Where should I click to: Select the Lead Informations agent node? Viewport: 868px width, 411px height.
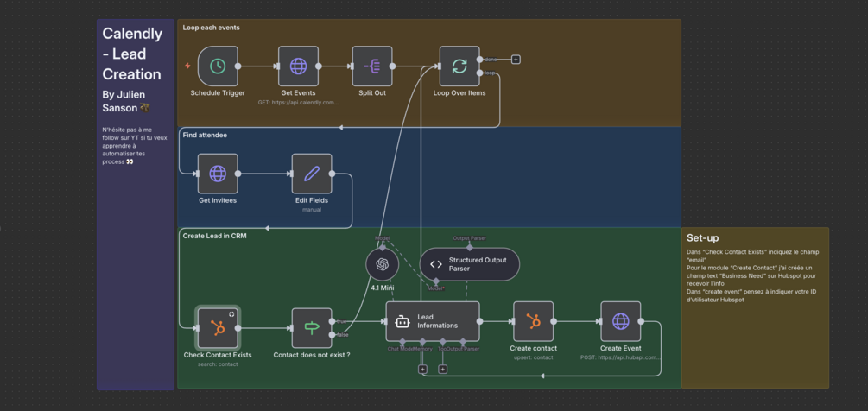coord(433,321)
